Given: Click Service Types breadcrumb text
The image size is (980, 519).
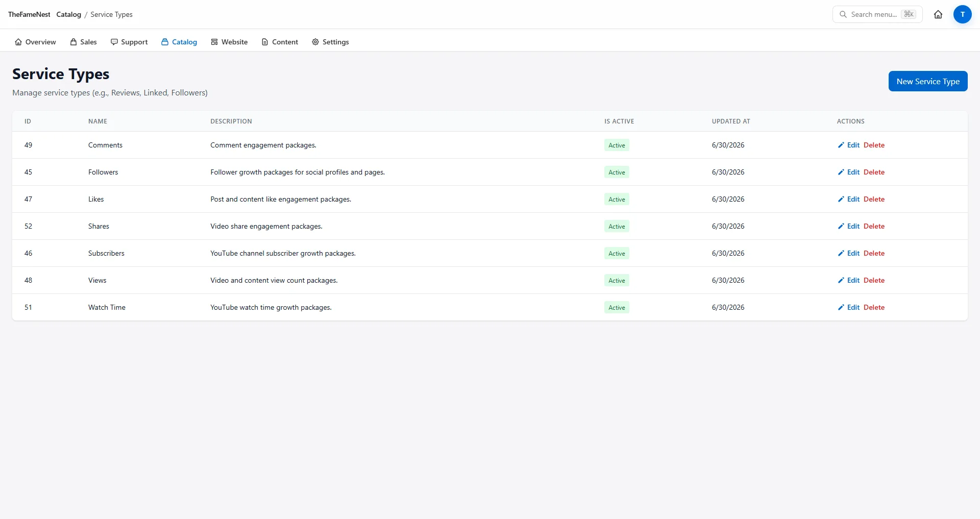Looking at the screenshot, I should (x=111, y=14).
